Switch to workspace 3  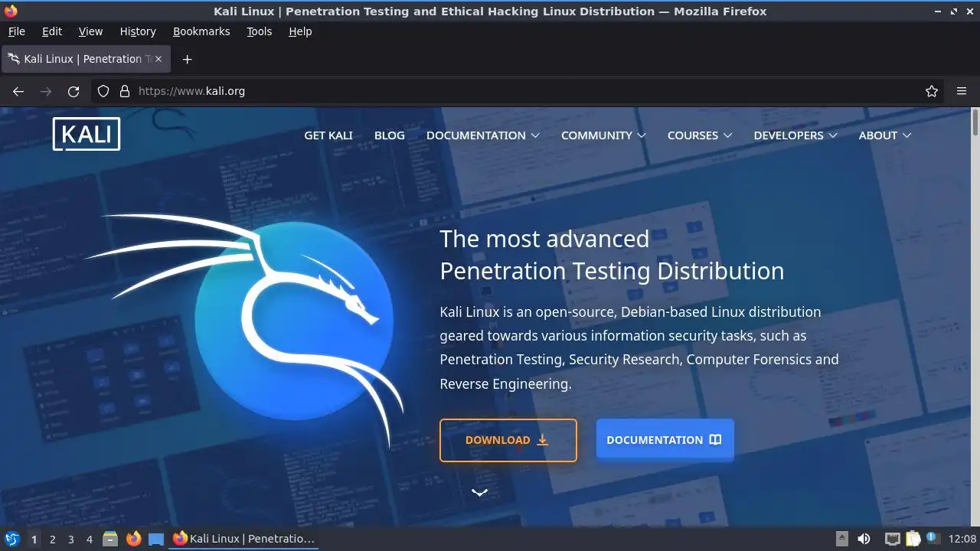70,539
